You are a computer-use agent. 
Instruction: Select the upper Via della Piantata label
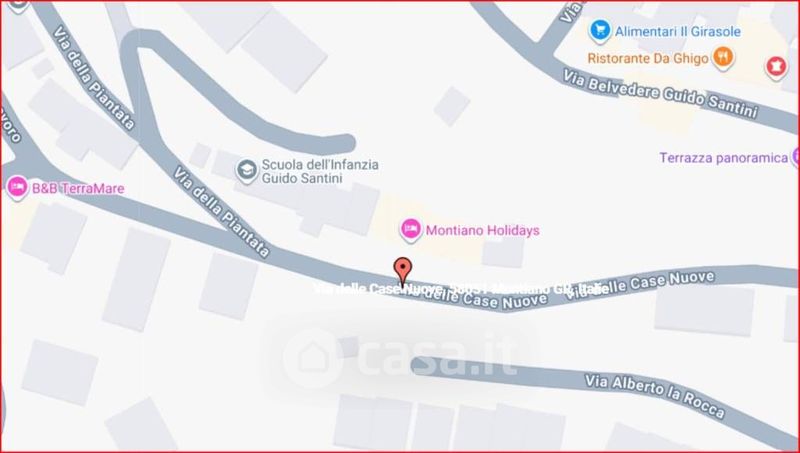pyautogui.click(x=93, y=78)
